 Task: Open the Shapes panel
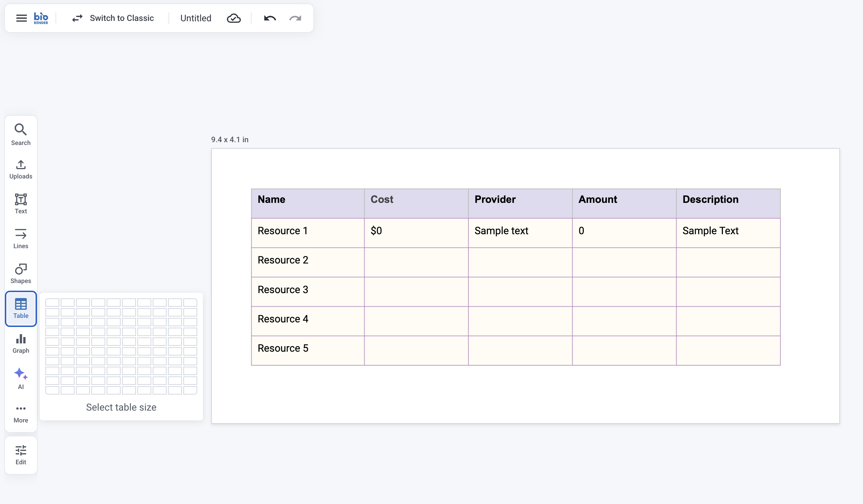[x=21, y=273]
